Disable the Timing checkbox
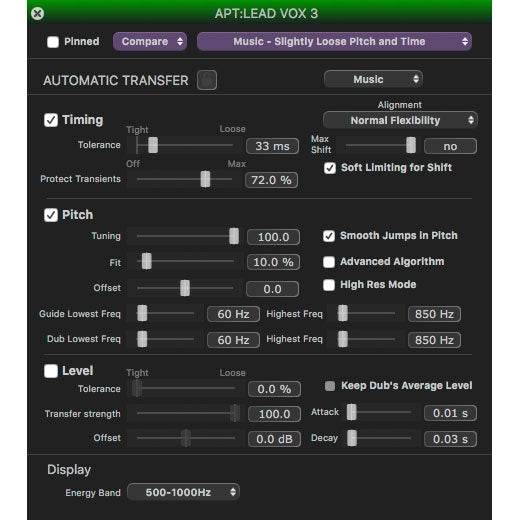This screenshot has width=520, height=520. click(51, 120)
